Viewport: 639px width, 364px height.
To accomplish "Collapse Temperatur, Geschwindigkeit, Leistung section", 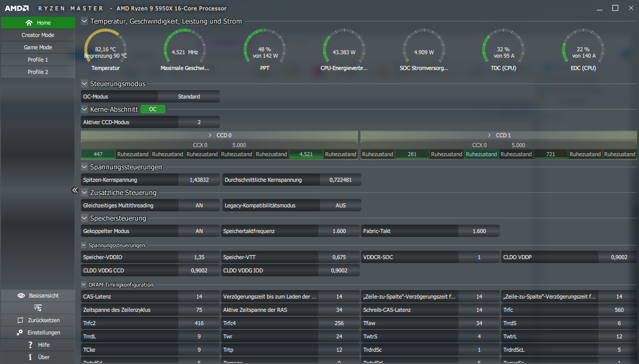I will click(x=84, y=21).
